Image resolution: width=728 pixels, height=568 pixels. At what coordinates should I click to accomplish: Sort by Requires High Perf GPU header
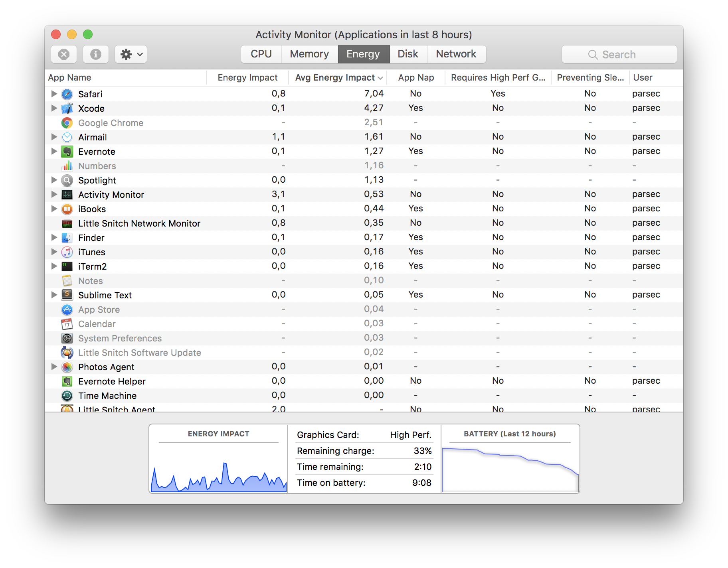pos(498,78)
